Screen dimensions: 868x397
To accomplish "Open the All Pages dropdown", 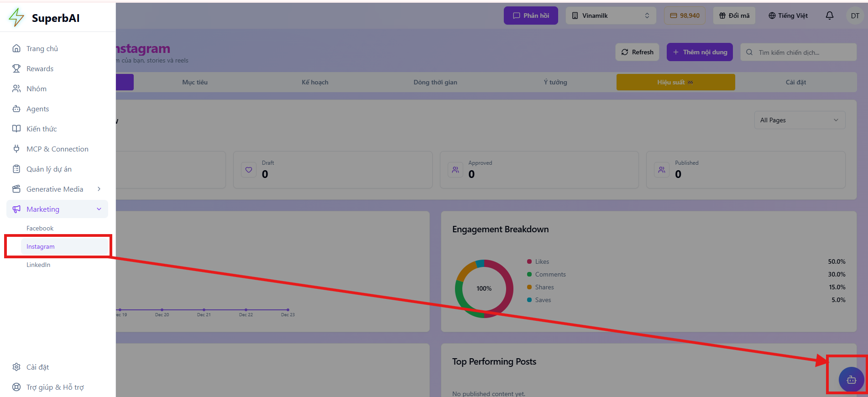I will point(800,120).
